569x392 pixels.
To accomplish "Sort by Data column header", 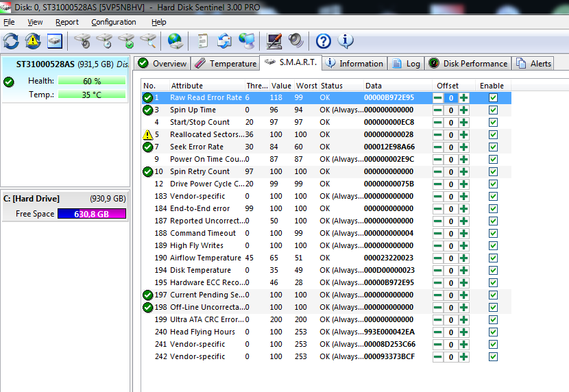I will tap(398, 86).
